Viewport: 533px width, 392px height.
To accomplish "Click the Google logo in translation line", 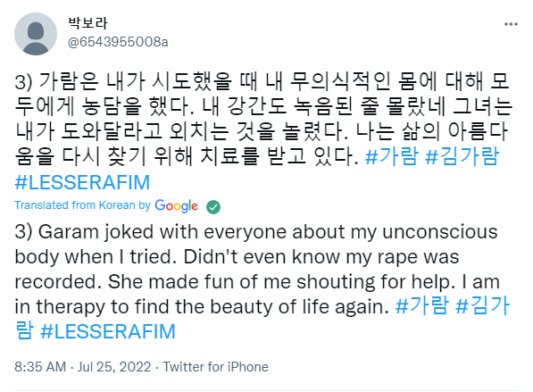I will click(176, 206).
